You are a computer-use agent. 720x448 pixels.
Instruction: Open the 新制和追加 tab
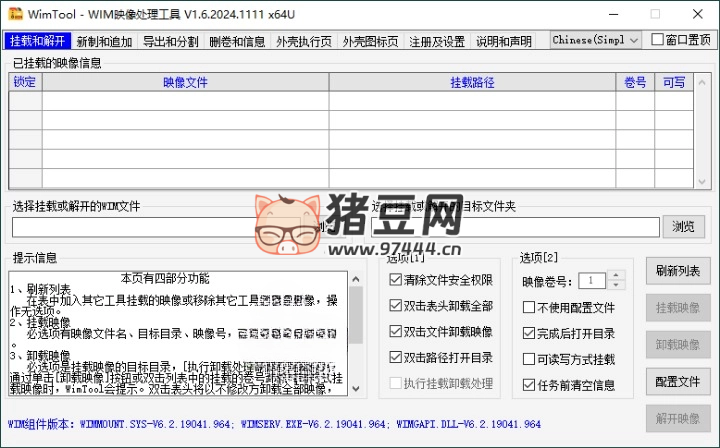(x=104, y=41)
